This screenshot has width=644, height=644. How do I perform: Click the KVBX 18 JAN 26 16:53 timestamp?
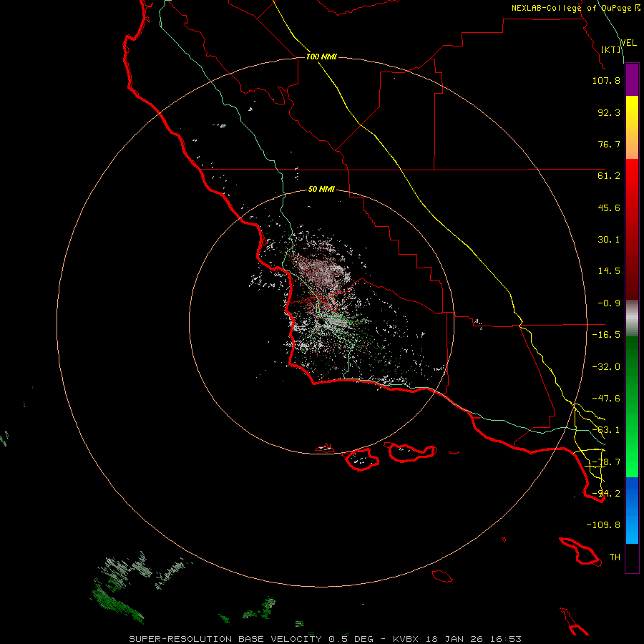pyautogui.click(x=457, y=639)
